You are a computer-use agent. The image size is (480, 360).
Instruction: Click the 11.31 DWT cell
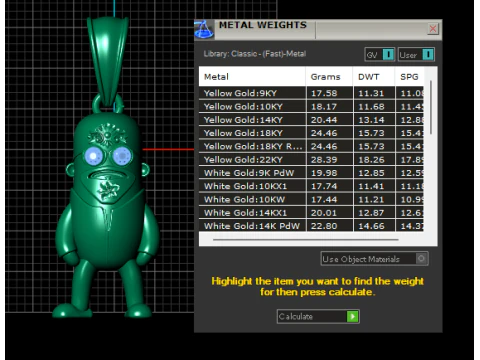click(x=374, y=93)
